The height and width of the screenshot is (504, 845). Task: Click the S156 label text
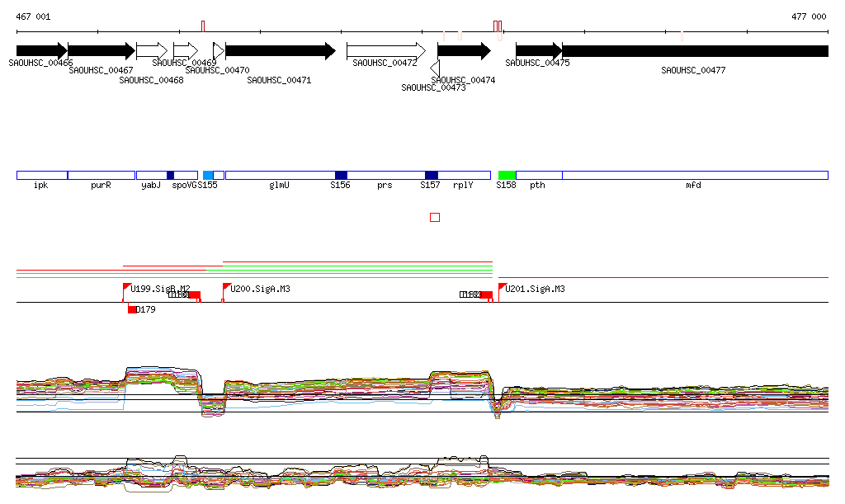[340, 186]
